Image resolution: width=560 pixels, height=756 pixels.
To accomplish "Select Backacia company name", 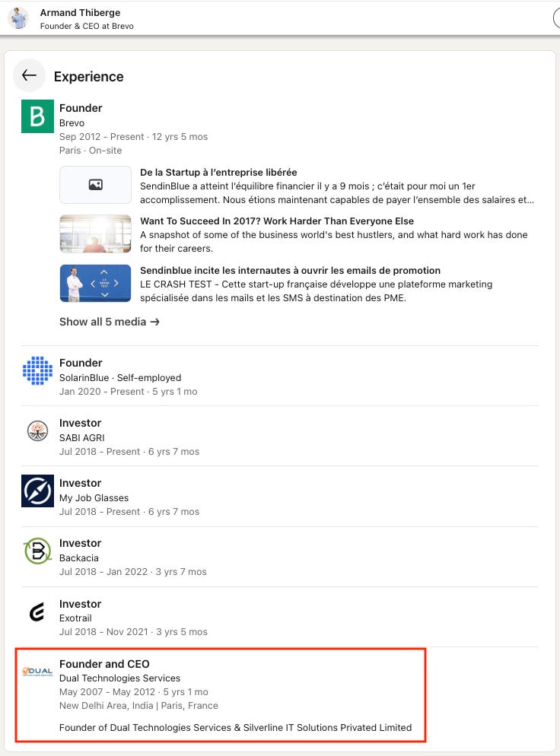I will 79,557.
